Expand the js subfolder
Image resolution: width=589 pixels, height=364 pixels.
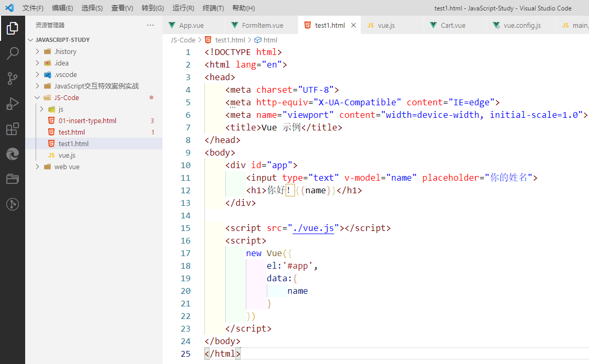tap(42, 109)
